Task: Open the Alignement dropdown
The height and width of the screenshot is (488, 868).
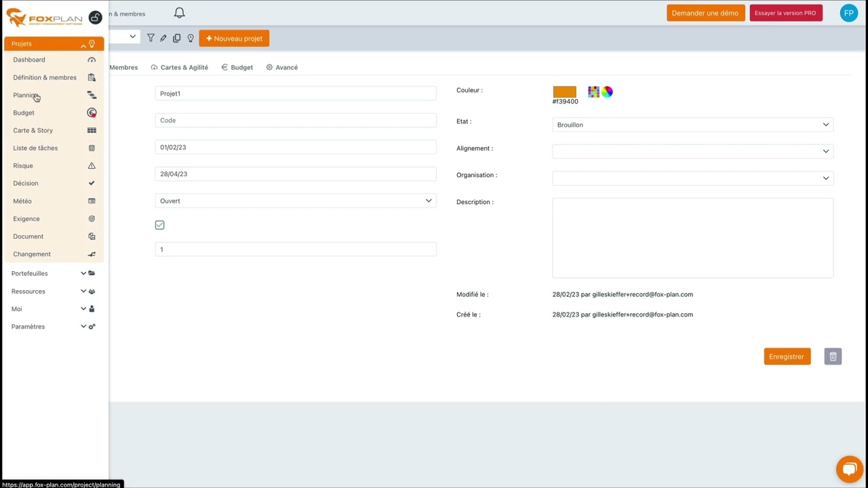Action: (692, 151)
